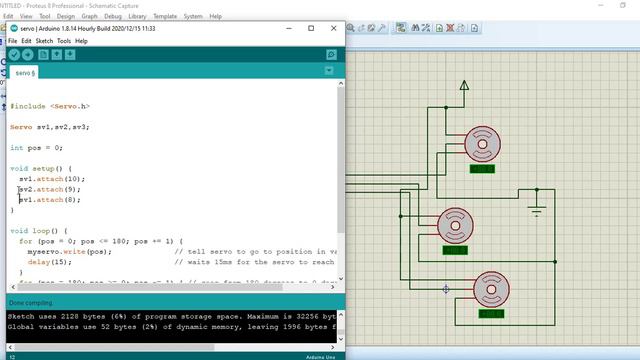Click 'myservo.write(pos);' code line

[69, 251]
